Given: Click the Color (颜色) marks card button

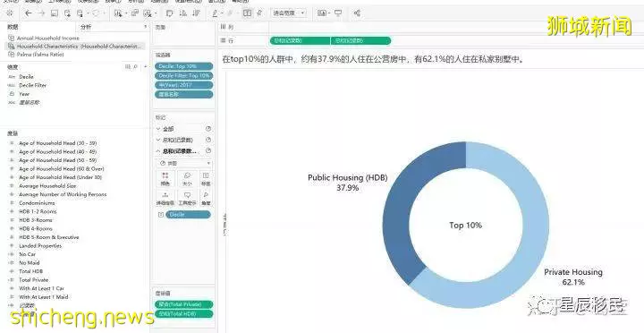Looking at the screenshot, I should pos(165,179).
